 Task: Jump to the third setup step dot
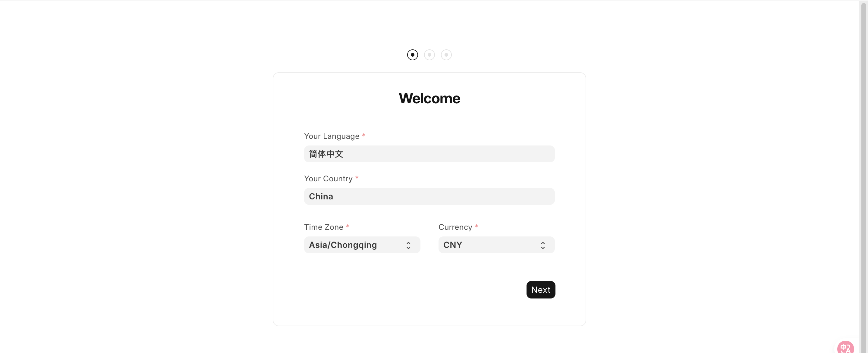click(x=446, y=55)
